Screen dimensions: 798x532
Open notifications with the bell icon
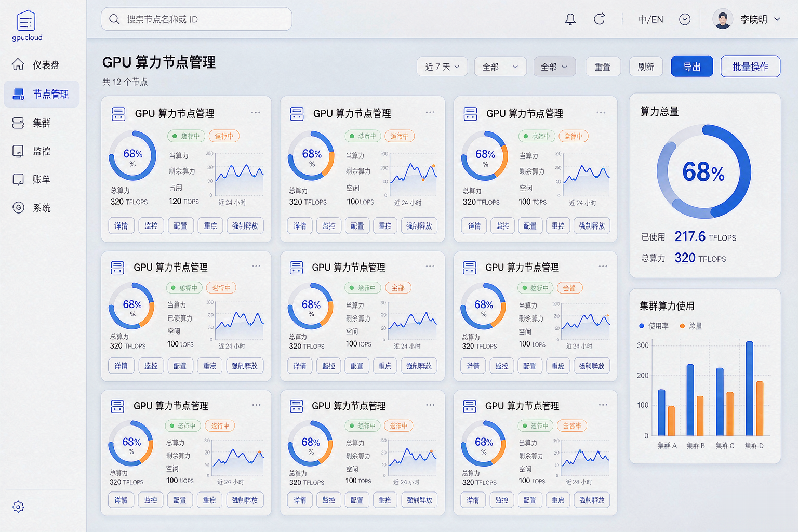click(x=570, y=19)
